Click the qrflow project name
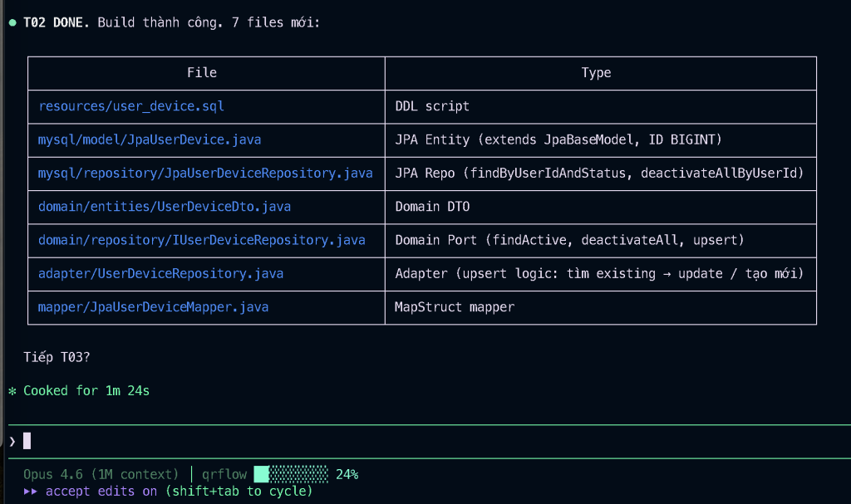The image size is (851, 504). pos(224,474)
